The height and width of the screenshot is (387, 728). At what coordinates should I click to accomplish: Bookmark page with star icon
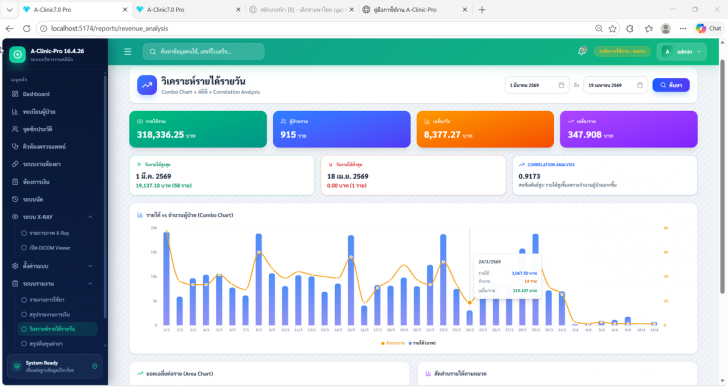click(x=612, y=28)
